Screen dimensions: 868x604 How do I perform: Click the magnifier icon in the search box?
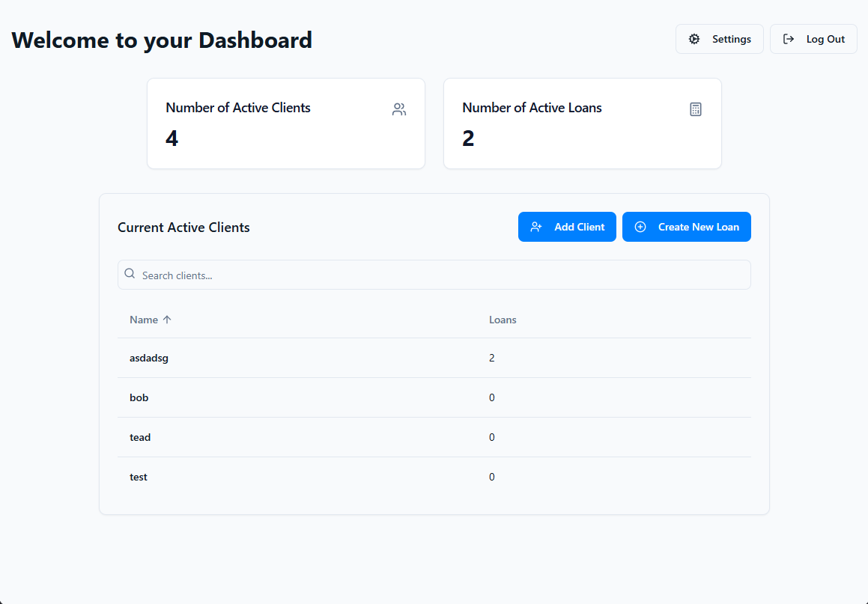130,274
